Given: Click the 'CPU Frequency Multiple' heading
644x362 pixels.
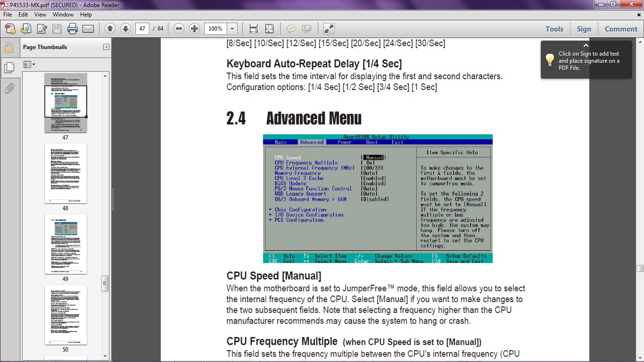Looking at the screenshot, I should [x=282, y=341].
